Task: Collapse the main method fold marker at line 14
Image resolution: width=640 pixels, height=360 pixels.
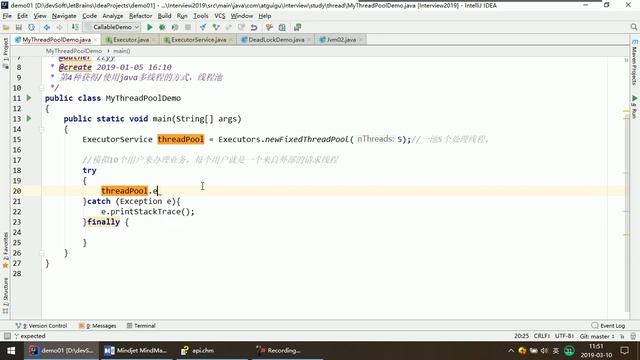Action: point(42,129)
